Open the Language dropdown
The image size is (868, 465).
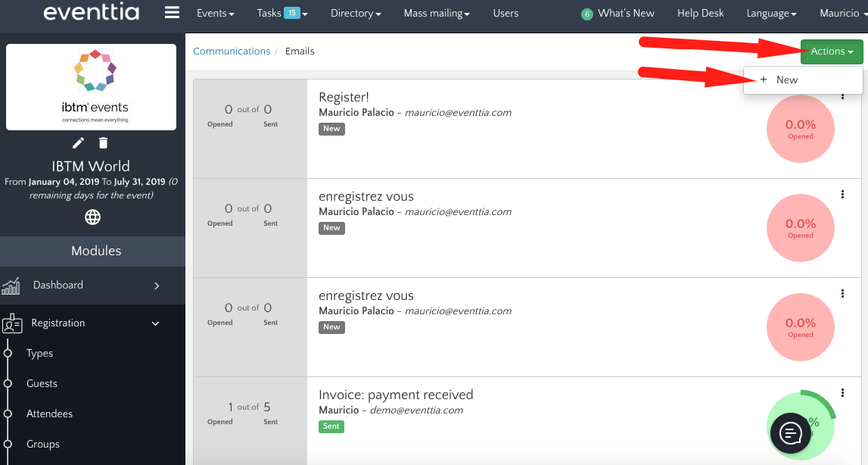[x=770, y=14]
